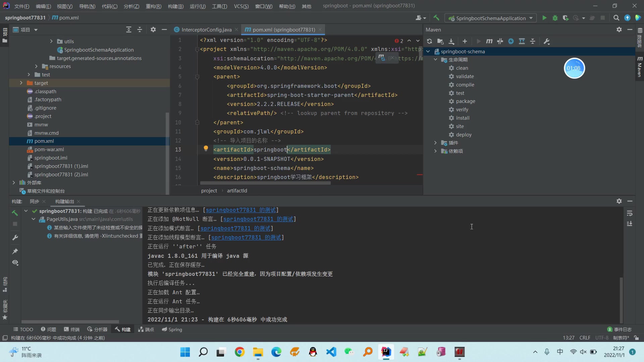This screenshot has height=362, width=644.
Task: Open Build panel gear options
Action: 619,201
